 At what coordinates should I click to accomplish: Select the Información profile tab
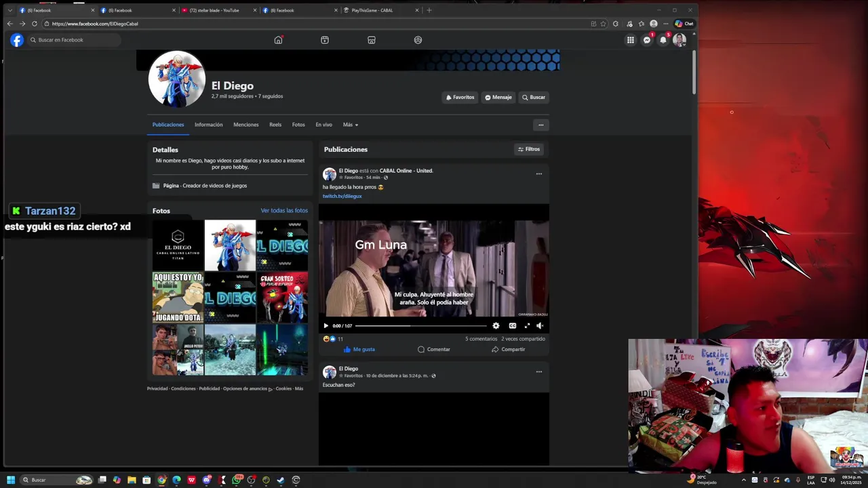pos(209,125)
